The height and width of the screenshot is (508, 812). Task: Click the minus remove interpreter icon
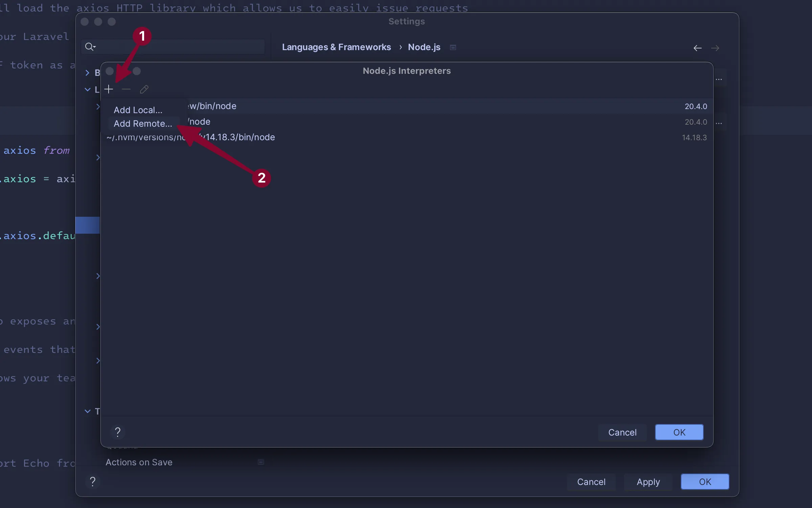pyautogui.click(x=126, y=89)
